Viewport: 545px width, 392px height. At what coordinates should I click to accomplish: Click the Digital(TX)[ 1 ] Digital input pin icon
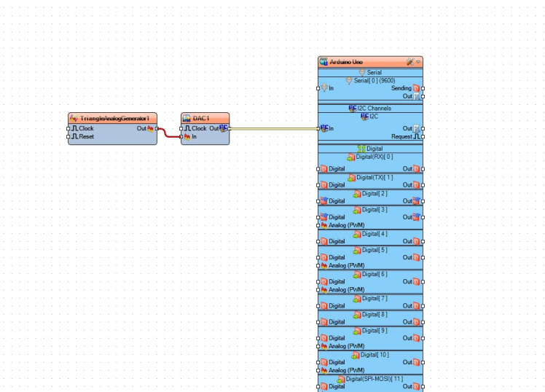point(324,185)
